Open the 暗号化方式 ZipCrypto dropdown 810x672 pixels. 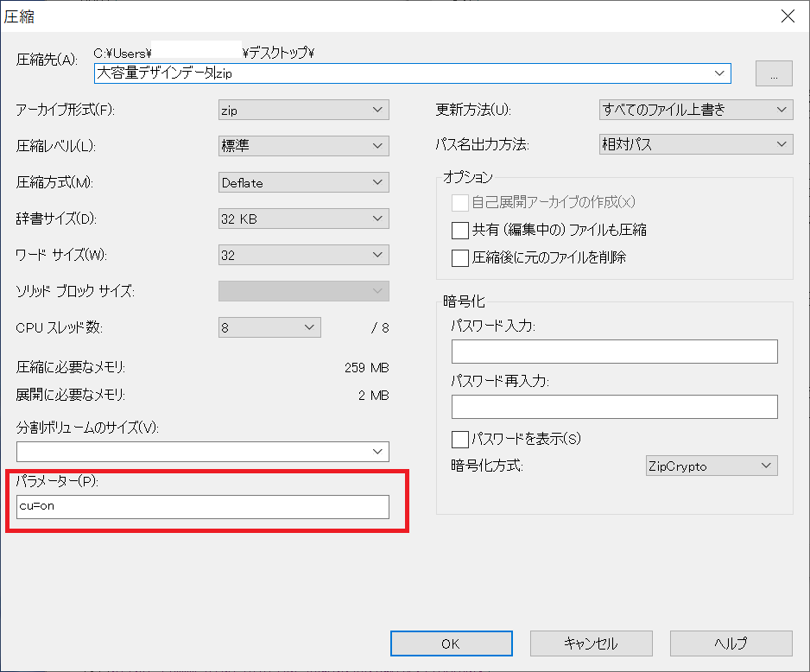711,466
